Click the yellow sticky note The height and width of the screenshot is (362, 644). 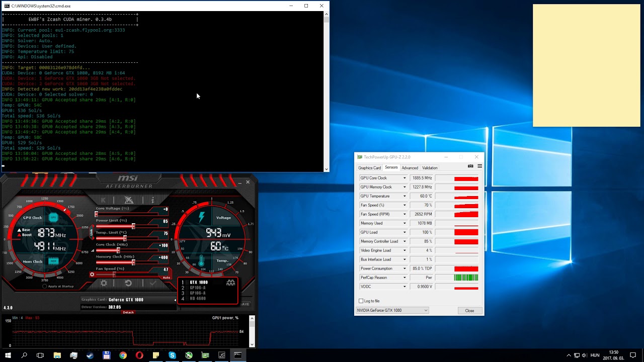[x=587, y=65]
